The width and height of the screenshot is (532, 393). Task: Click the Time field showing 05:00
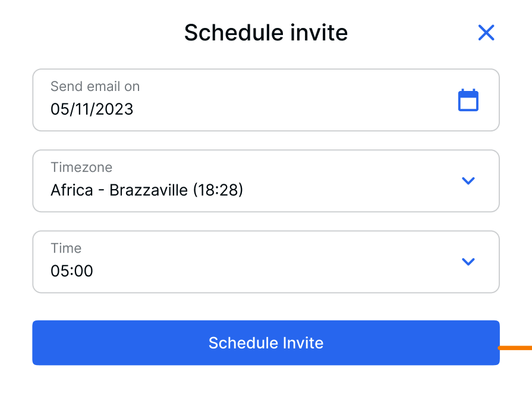[x=178, y=262]
